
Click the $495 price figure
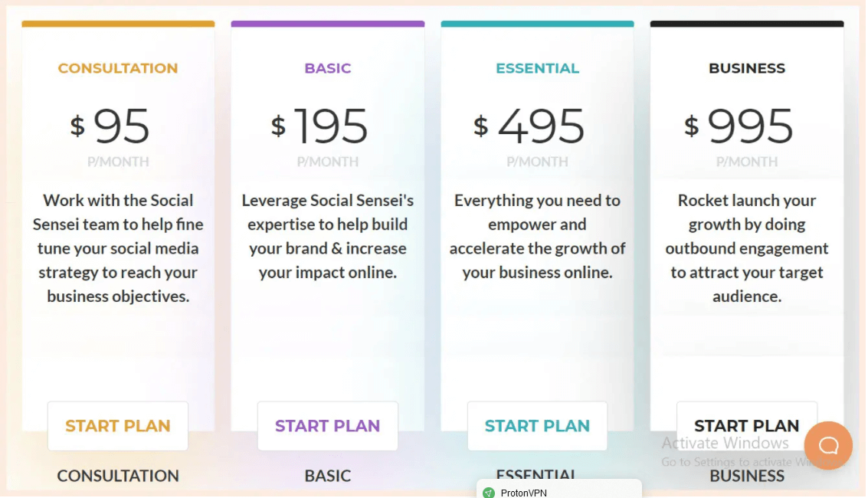tap(529, 126)
